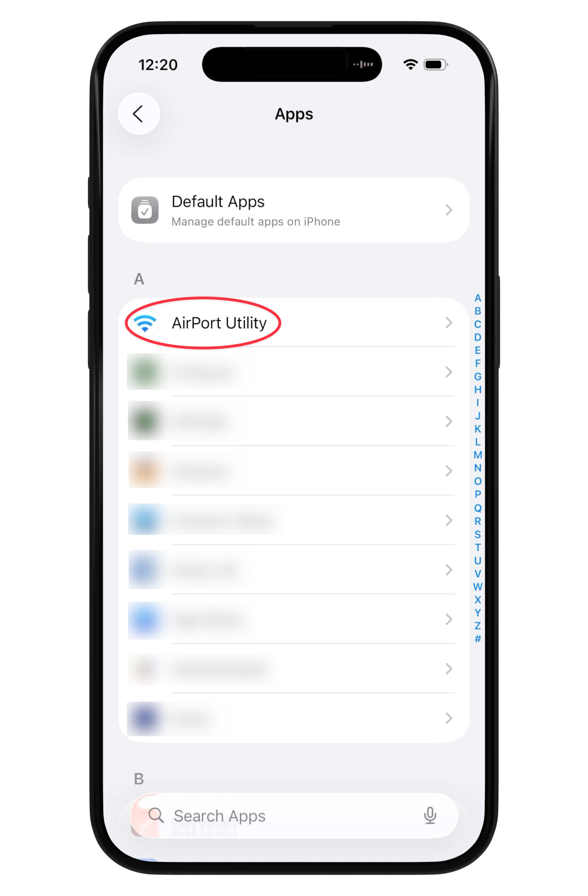Screen dimensions: 588x896
Task: Jump to letter B in index
Action: point(478,311)
